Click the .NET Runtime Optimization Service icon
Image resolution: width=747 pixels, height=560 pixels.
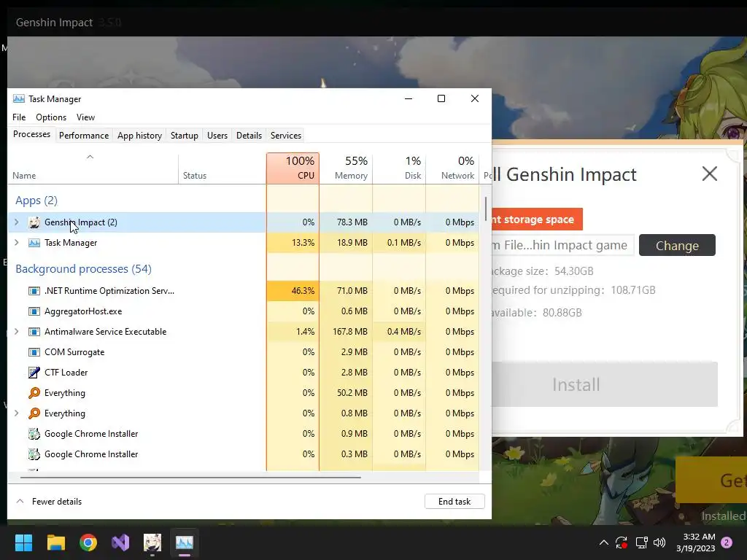[34, 291]
